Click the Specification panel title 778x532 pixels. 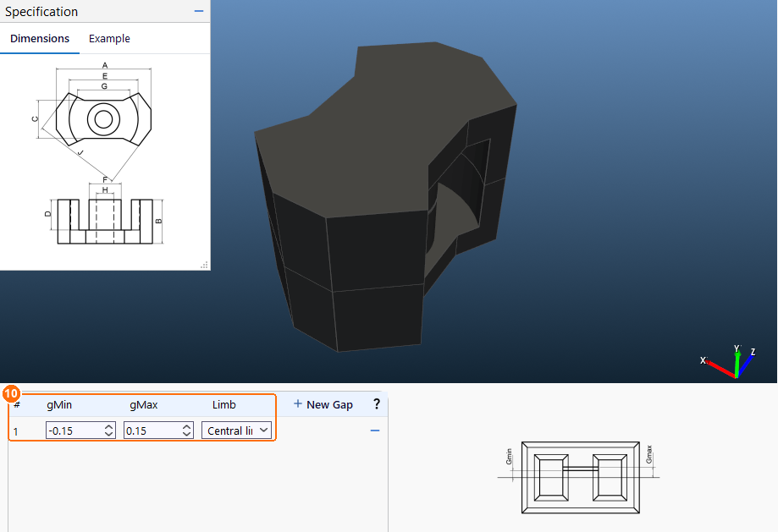click(x=41, y=11)
